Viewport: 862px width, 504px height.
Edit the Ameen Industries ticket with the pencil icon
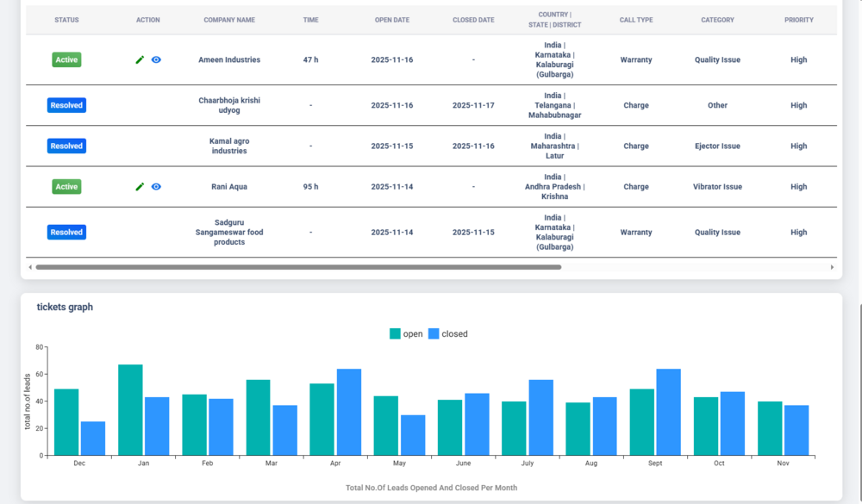pyautogui.click(x=139, y=59)
